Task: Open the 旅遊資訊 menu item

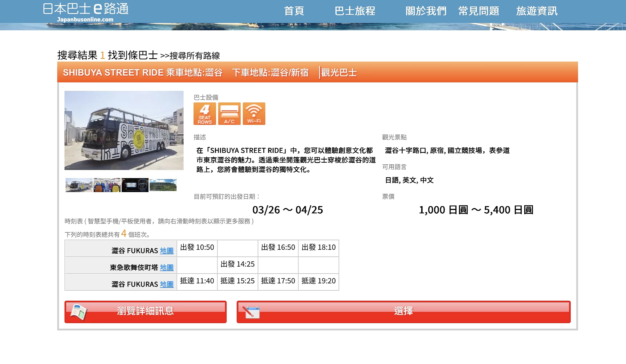Action: pos(537,11)
